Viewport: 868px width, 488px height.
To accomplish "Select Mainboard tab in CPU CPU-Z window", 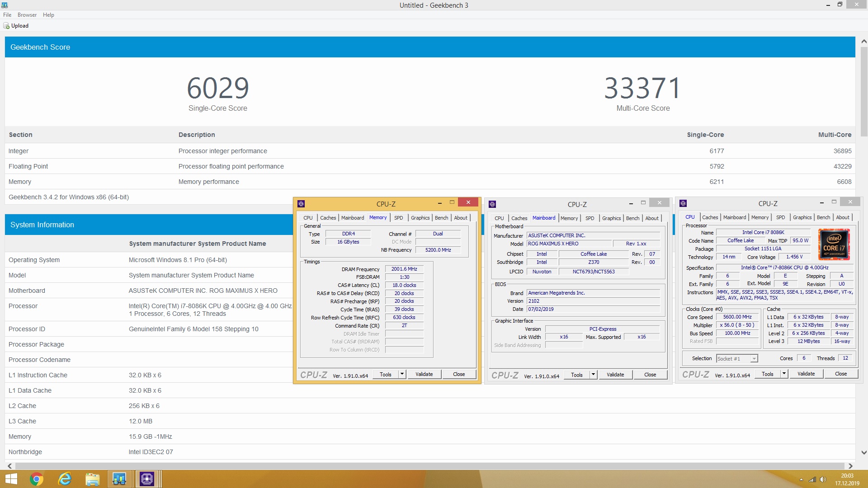I will pos(735,217).
